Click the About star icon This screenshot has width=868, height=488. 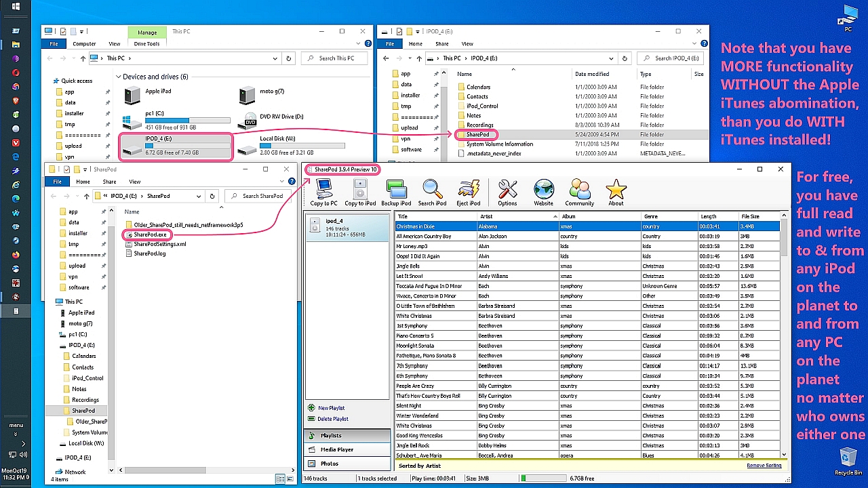point(616,192)
